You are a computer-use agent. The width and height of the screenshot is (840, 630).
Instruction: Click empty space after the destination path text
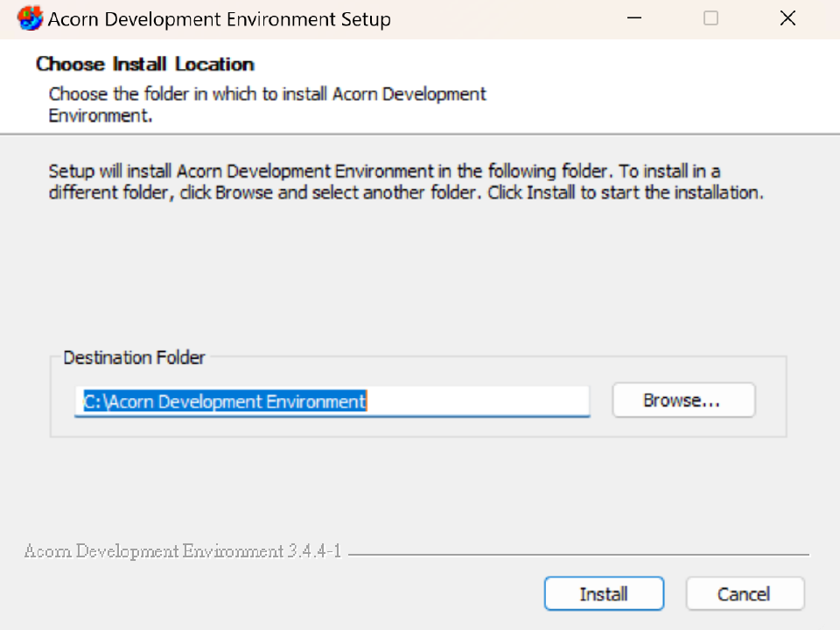click(477, 402)
